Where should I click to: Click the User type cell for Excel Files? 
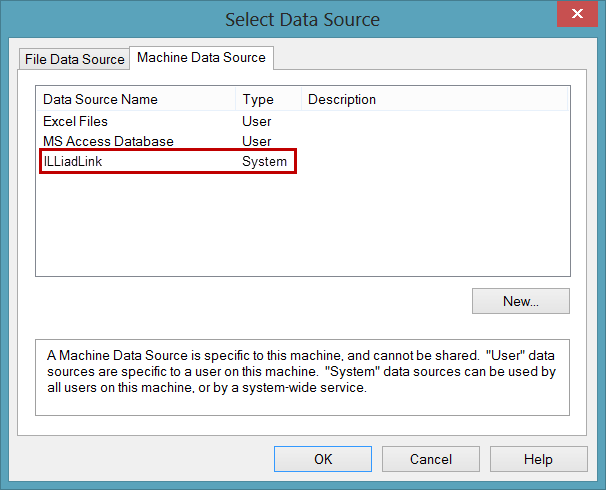click(257, 121)
